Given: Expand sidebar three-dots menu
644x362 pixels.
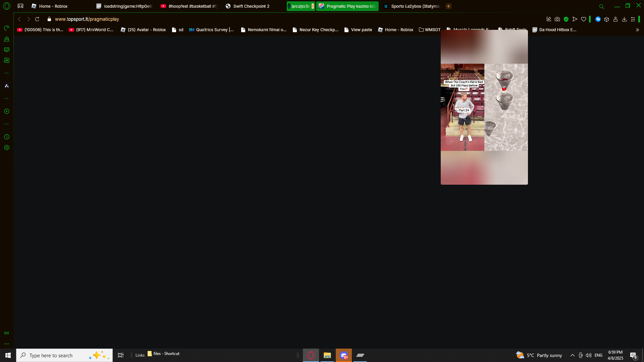Looking at the screenshot, I should (6, 344).
